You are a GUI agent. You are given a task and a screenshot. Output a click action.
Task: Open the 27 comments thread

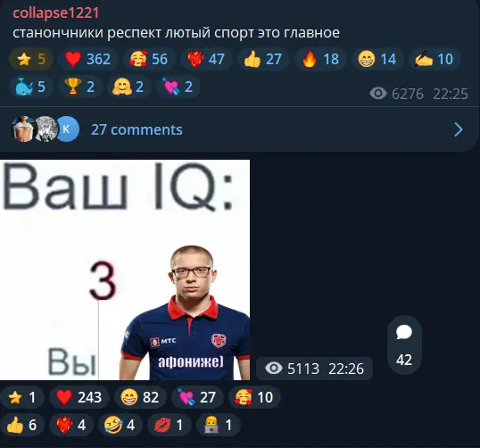coord(137,129)
